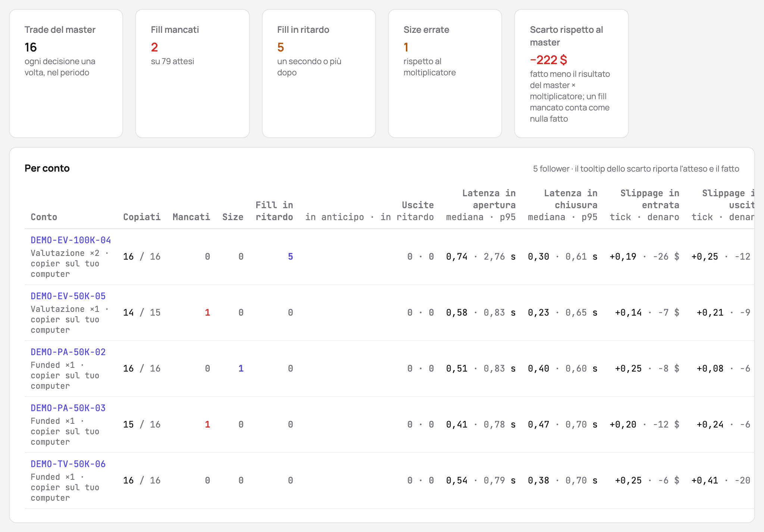764x532 pixels.
Task: Click the Latenza in chiusura column header
Action: (563, 205)
